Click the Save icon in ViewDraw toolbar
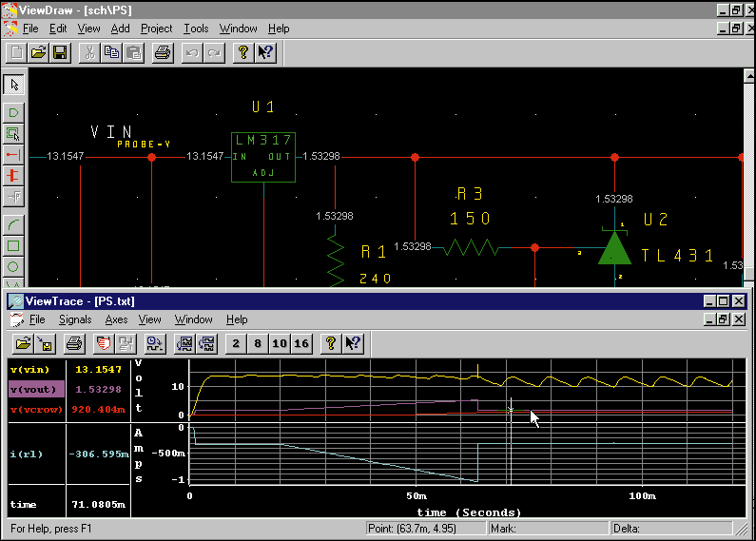Viewport: 756px width, 541px height. (x=60, y=53)
